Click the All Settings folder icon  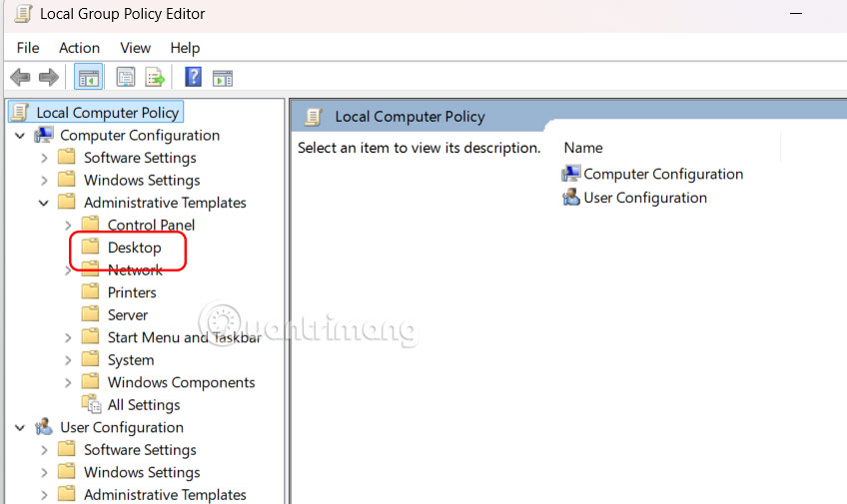91,404
